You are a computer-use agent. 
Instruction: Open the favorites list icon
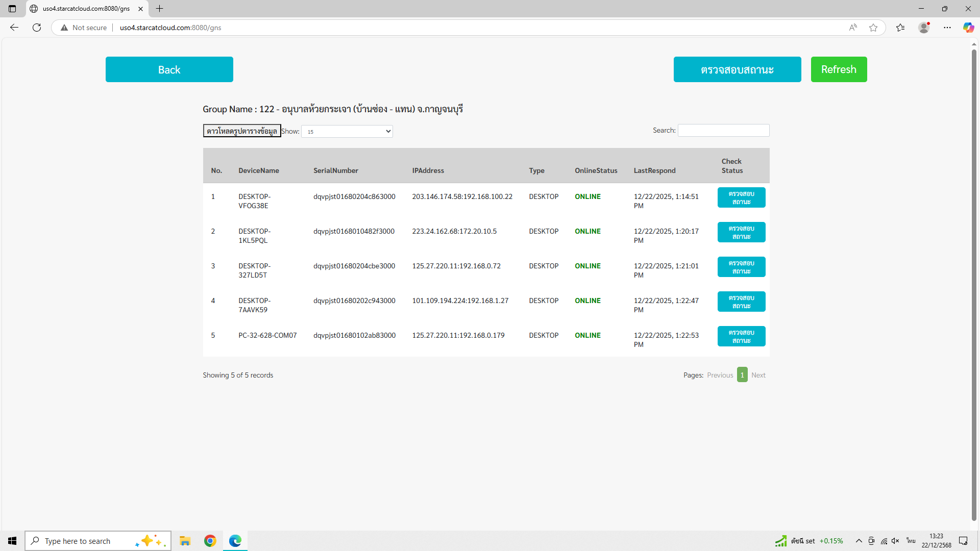tap(900, 28)
